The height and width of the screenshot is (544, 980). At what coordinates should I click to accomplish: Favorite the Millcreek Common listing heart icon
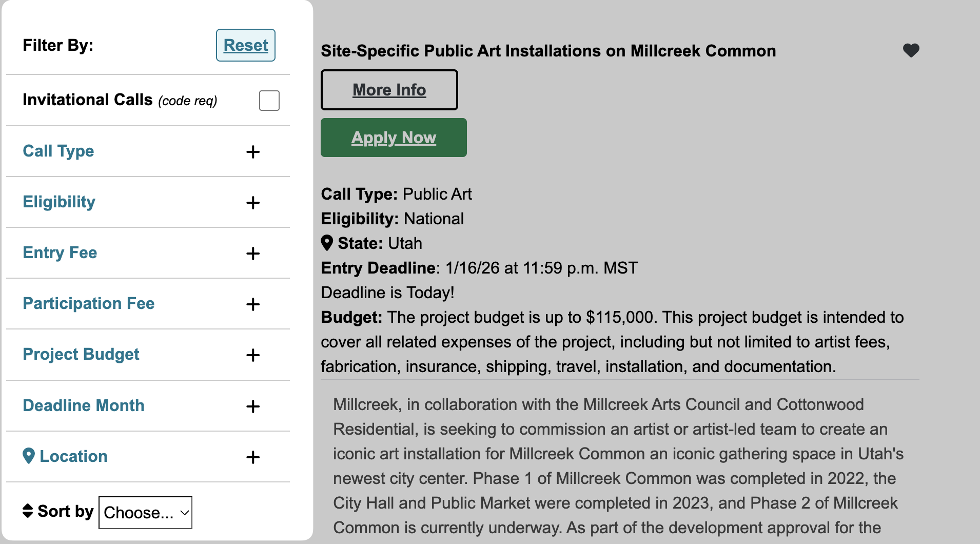[x=911, y=50]
